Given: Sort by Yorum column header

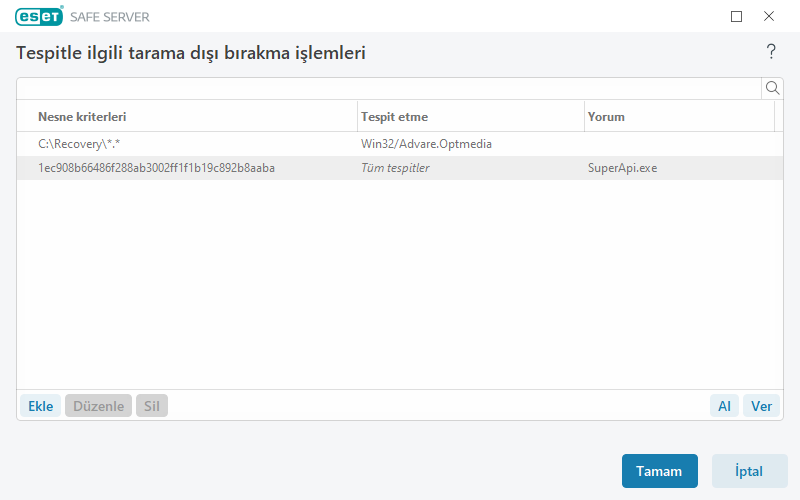Looking at the screenshot, I should (x=606, y=117).
